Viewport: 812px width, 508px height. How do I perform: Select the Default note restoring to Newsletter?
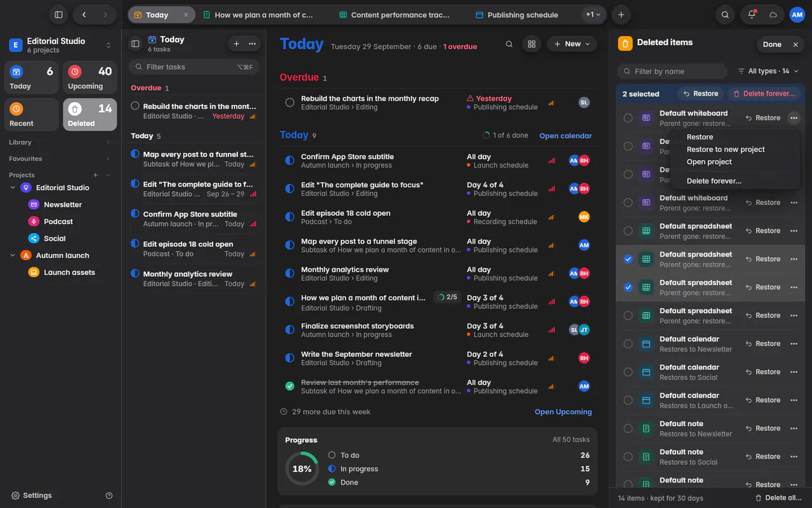(628, 429)
